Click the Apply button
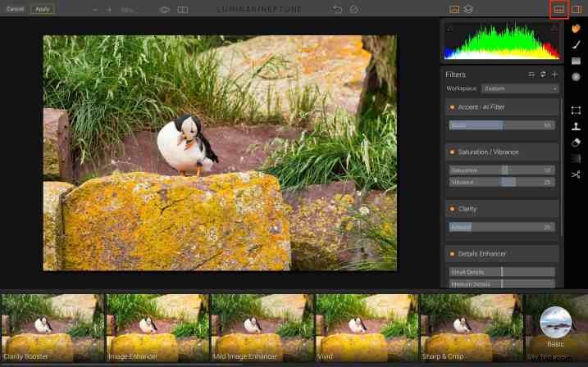This screenshot has width=588, height=367. 42,9
